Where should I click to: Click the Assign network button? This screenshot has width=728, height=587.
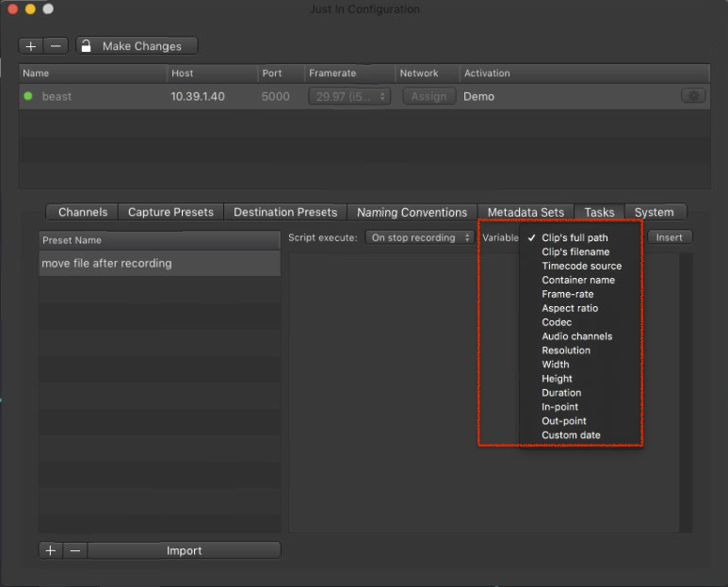[429, 97]
